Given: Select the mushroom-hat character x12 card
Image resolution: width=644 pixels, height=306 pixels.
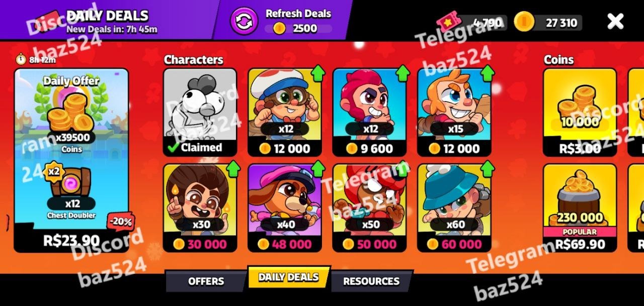Looking at the screenshot, I should 285,113.
